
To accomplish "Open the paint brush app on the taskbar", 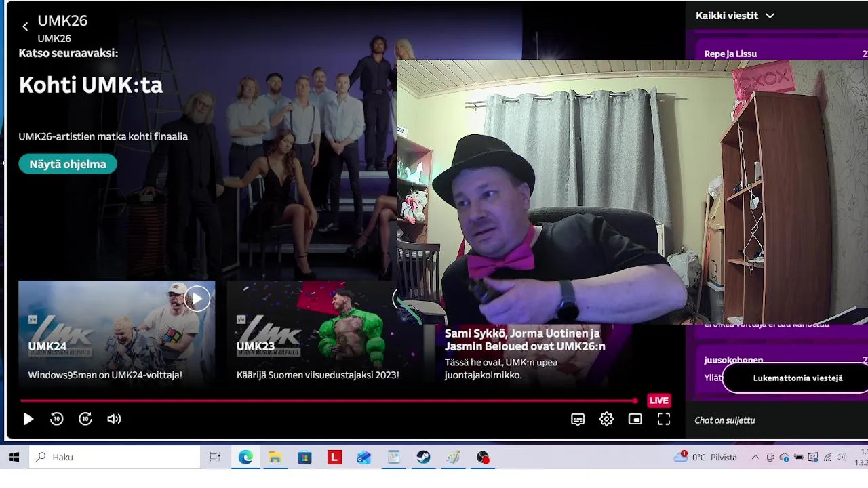I will point(453,457).
